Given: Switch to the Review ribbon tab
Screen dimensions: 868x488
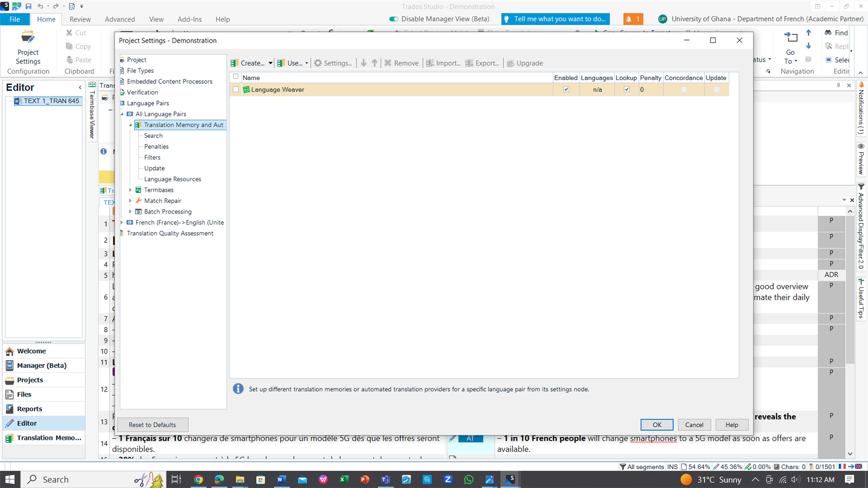Looking at the screenshot, I should 80,19.
